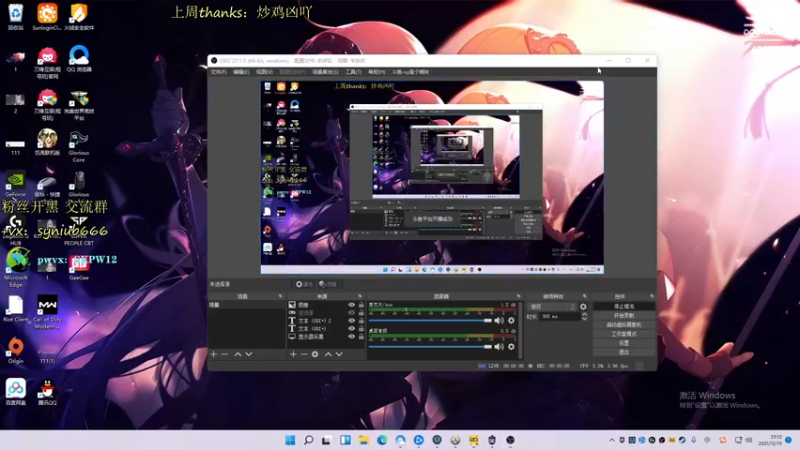Adjust the 桌面音频 volume slider
The height and width of the screenshot is (450, 800).
tap(430, 346)
